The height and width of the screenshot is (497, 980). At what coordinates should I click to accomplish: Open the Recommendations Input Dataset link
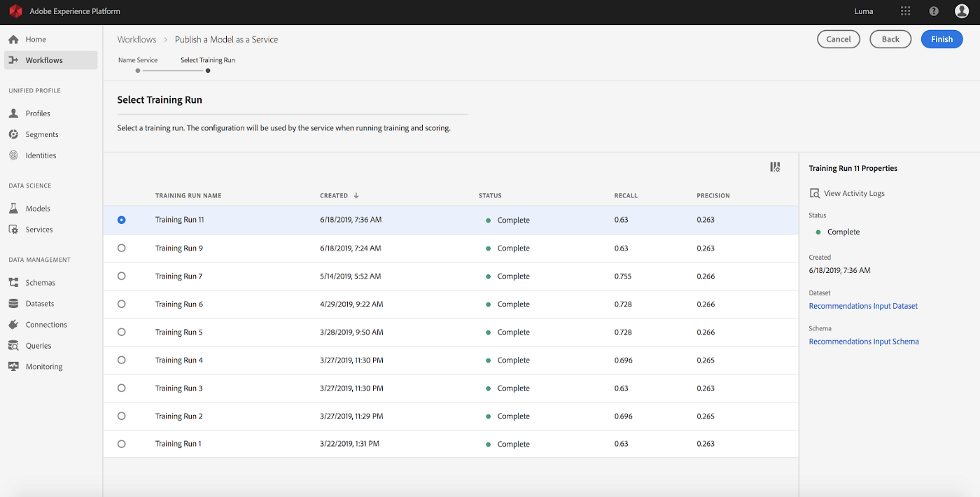click(863, 306)
